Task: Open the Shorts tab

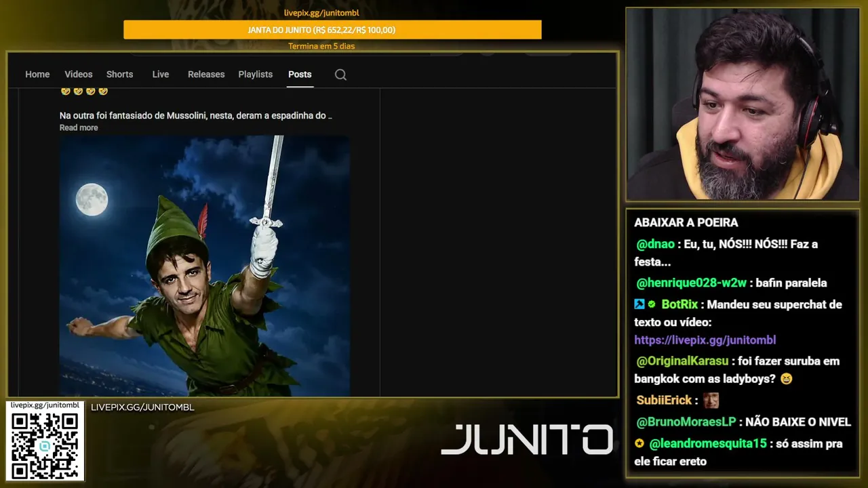Action: click(x=120, y=75)
